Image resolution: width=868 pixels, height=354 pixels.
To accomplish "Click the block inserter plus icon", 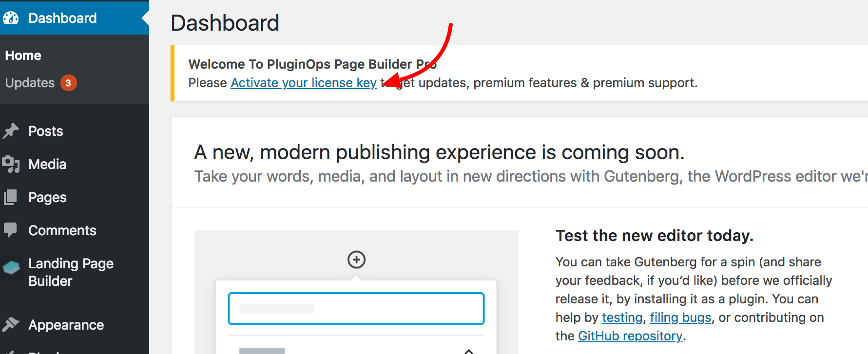I will (x=356, y=260).
